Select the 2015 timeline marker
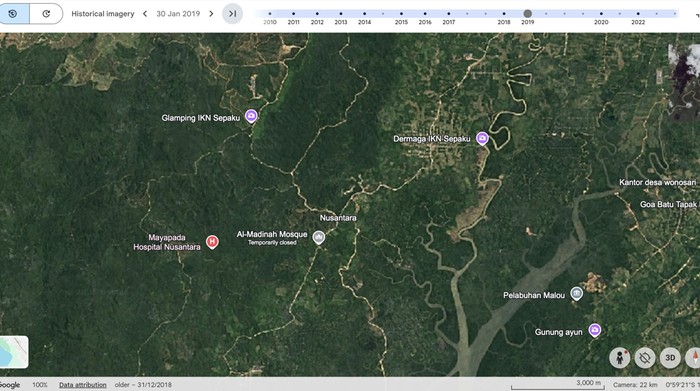This screenshot has height=391, width=700. (x=401, y=14)
